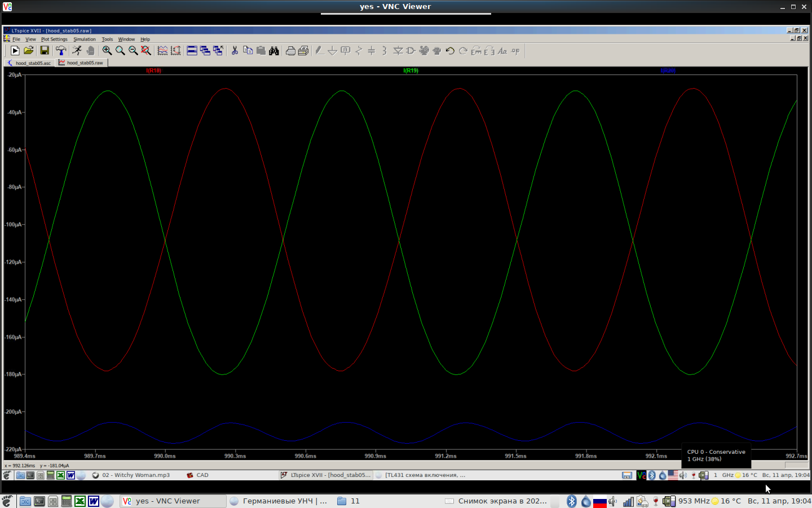Screen dimensions: 812x508
Task: Click the zoom out magnifier icon
Action: point(133,51)
